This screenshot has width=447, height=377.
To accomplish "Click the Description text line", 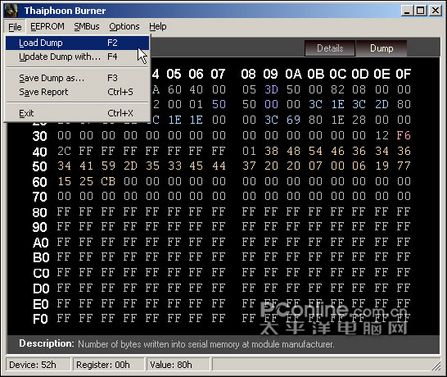I will (x=176, y=344).
